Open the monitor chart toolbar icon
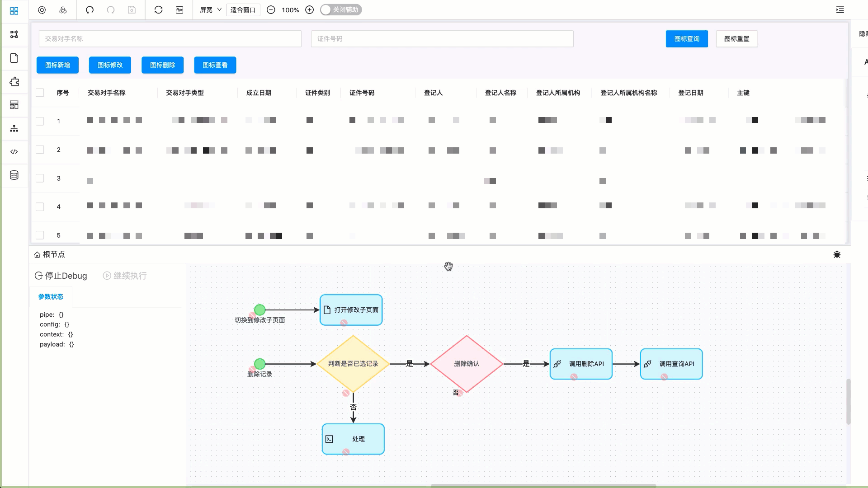The image size is (868, 488). (179, 10)
